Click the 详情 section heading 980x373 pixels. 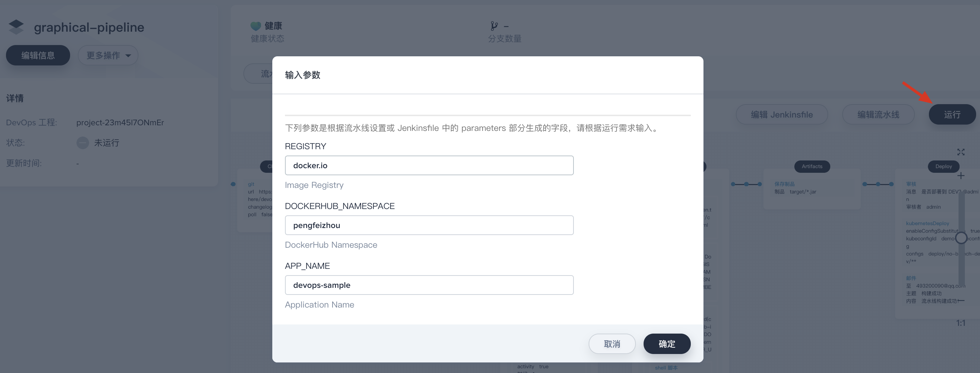click(15, 98)
